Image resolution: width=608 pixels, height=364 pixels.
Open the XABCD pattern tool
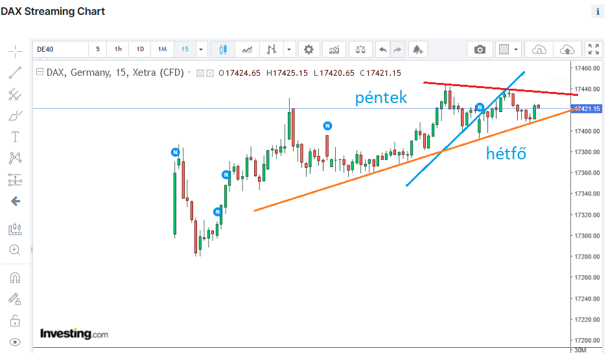[x=15, y=158]
